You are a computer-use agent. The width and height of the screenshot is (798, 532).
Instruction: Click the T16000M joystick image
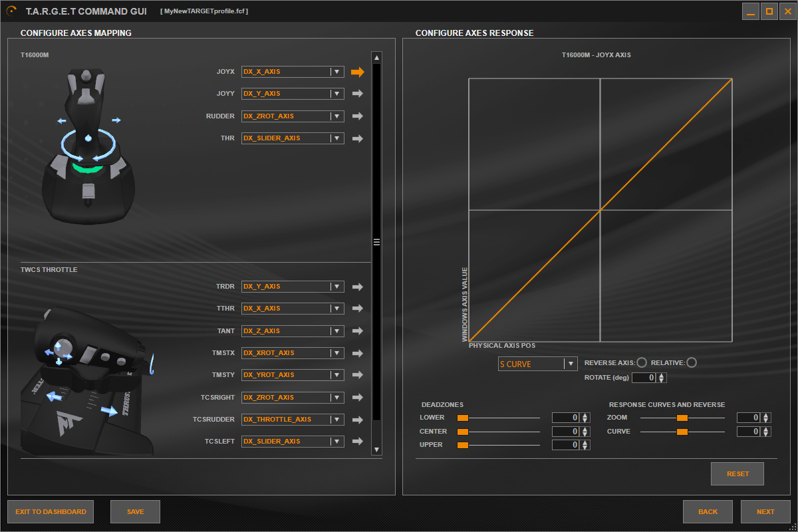(x=88, y=148)
